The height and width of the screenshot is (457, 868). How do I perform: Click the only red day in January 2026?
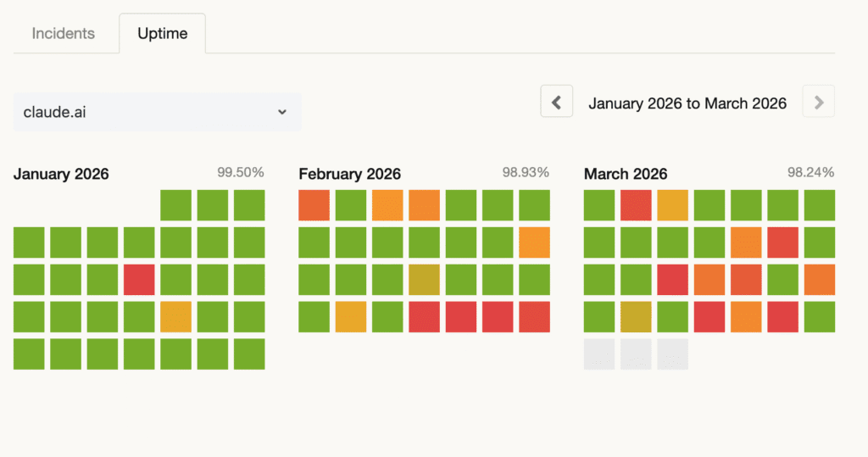139,280
